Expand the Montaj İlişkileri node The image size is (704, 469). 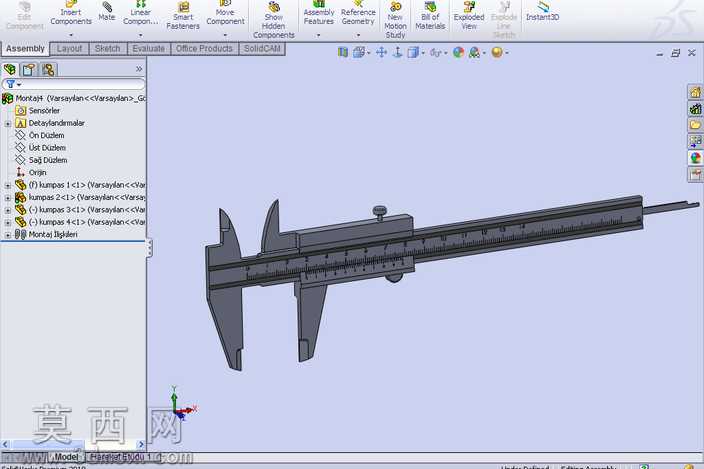click(x=8, y=235)
